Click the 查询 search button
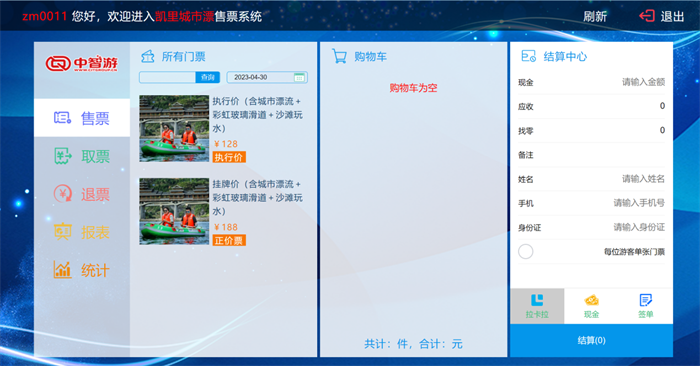The height and width of the screenshot is (366, 700). coord(208,77)
